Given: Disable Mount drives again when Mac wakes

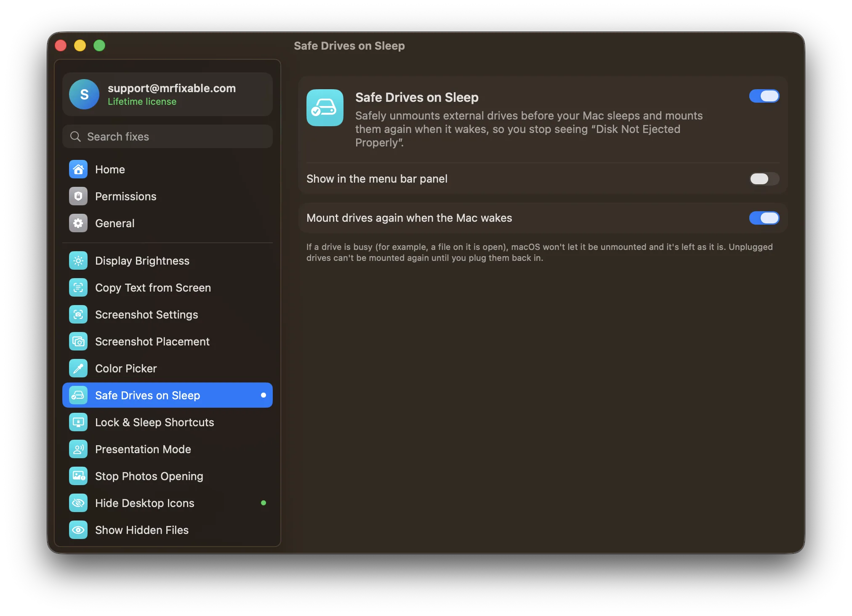Looking at the screenshot, I should point(764,218).
